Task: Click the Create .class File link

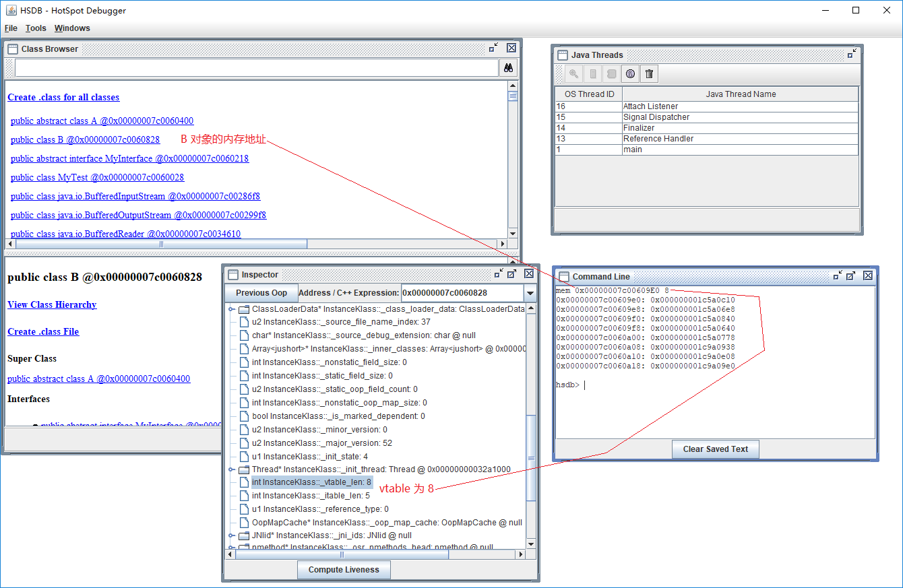Action: pyautogui.click(x=43, y=332)
